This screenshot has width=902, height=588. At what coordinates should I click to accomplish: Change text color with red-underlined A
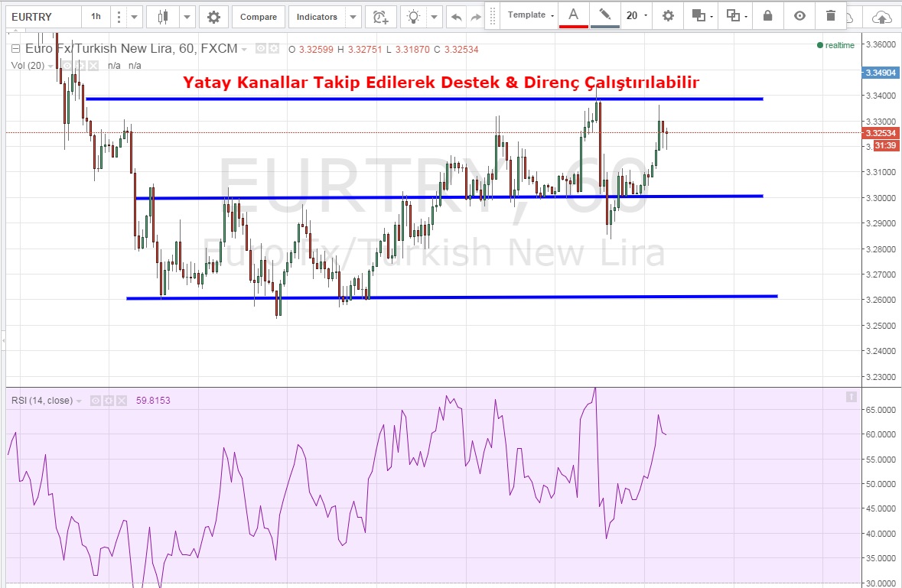(x=573, y=15)
